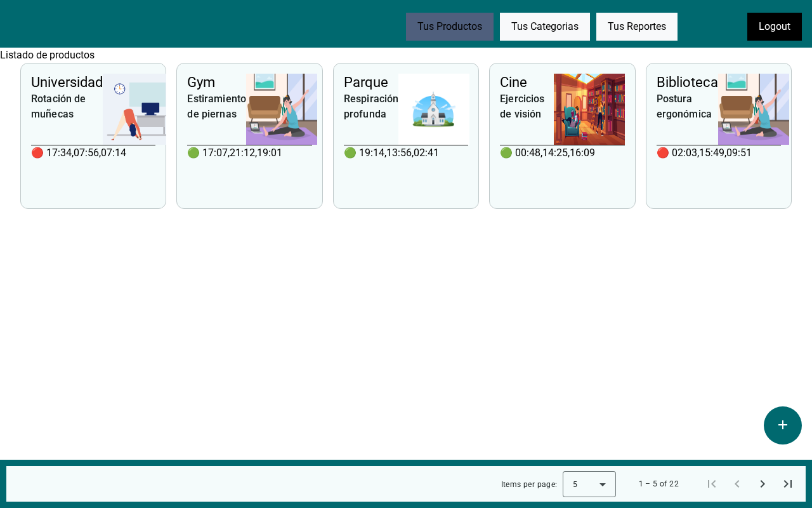Click red status dot on Universidad card
Screen dimensions: 812x508
click(x=37, y=153)
